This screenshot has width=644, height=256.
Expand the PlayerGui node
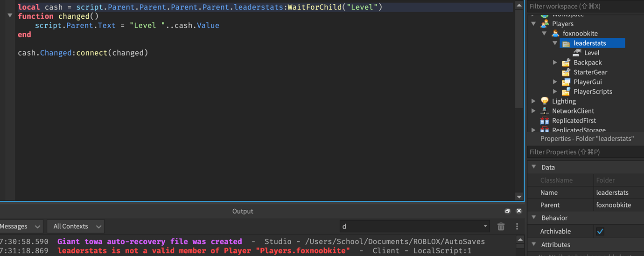(555, 82)
